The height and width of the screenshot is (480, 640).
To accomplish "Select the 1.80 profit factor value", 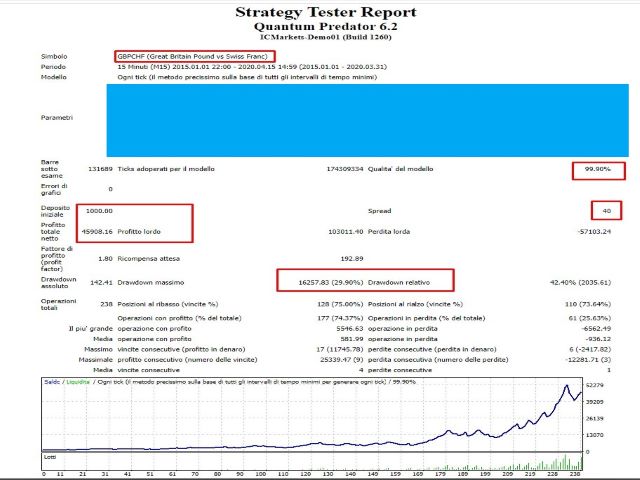I will tap(105, 258).
